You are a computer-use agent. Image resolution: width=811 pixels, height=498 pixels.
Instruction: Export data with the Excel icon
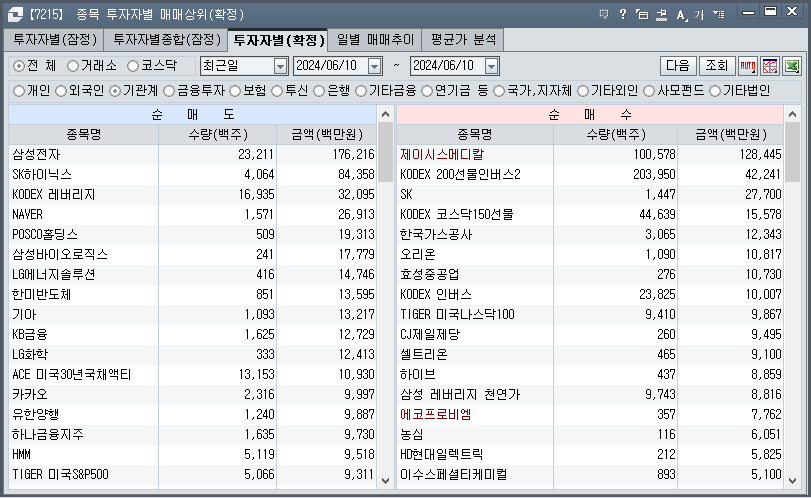(x=792, y=66)
